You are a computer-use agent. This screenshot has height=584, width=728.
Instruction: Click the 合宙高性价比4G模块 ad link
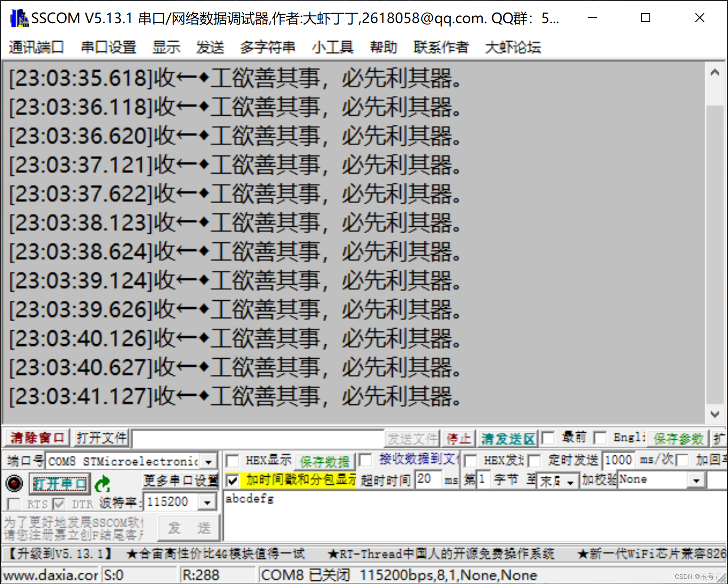216,553
